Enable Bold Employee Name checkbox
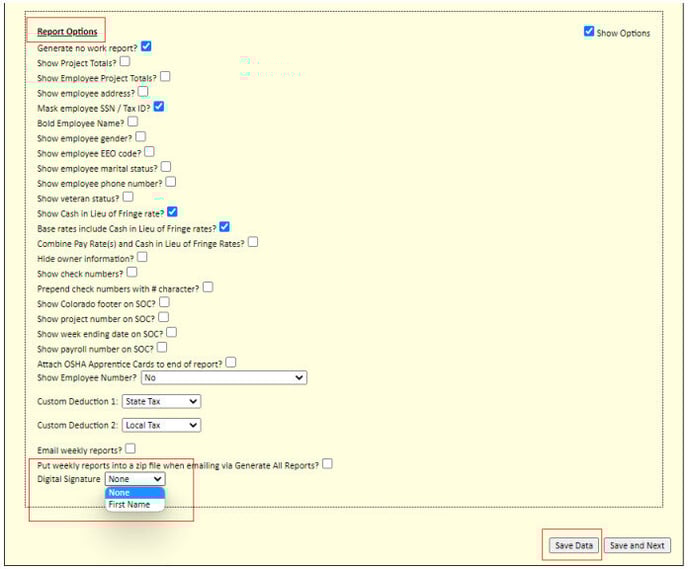The height and width of the screenshot is (569, 688). [x=133, y=121]
